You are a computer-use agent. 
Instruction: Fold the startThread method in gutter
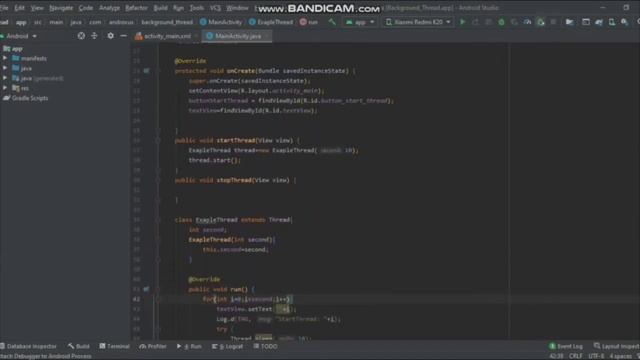coord(158,140)
